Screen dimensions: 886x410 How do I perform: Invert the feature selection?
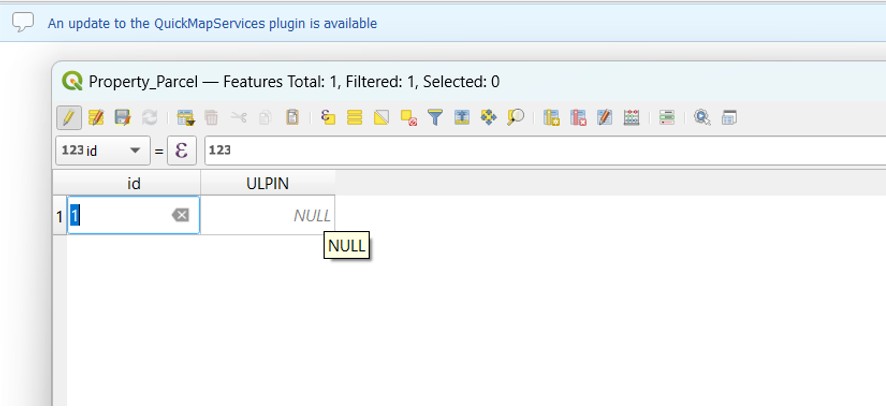(x=381, y=117)
